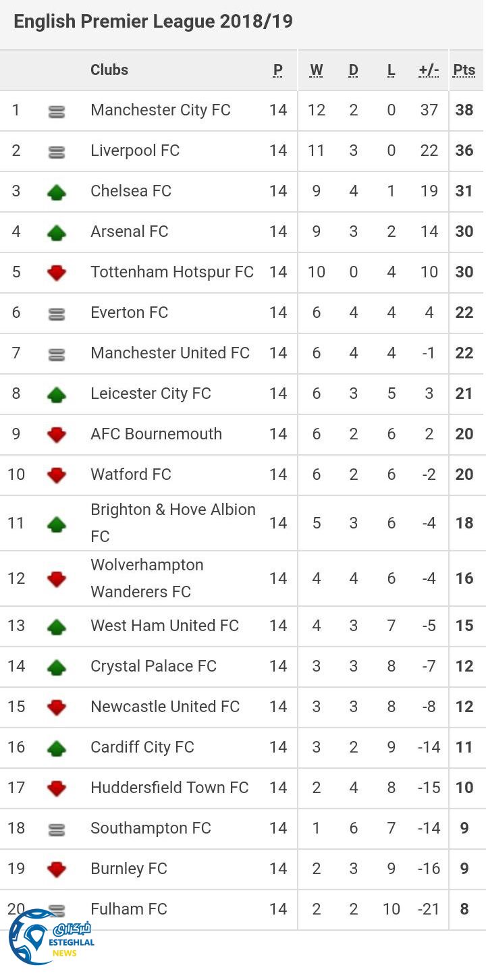Image resolution: width=486 pixels, height=980 pixels.
Task: Click Burnley FC's red down arrow icon
Action: click(x=57, y=869)
